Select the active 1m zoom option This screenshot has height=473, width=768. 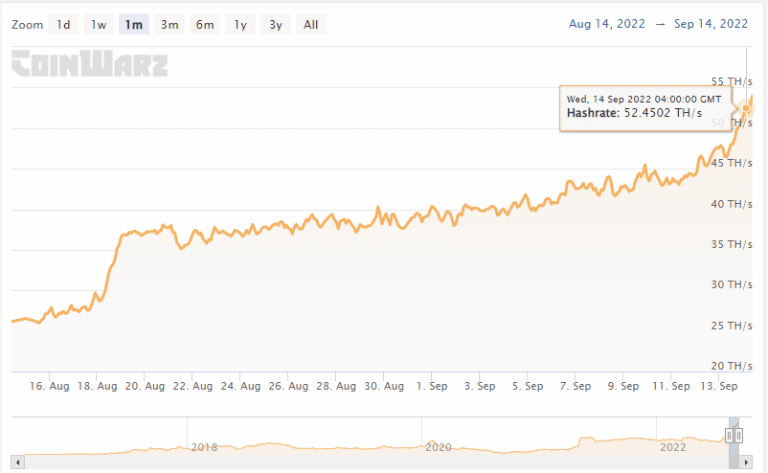(x=133, y=24)
